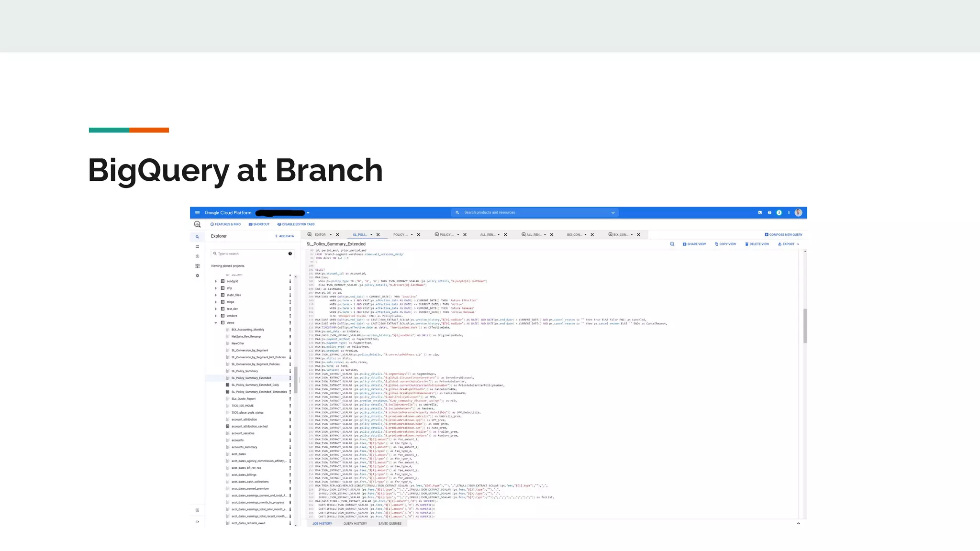This screenshot has height=551, width=980.
Task: Open the user account avatar
Action: 798,213
